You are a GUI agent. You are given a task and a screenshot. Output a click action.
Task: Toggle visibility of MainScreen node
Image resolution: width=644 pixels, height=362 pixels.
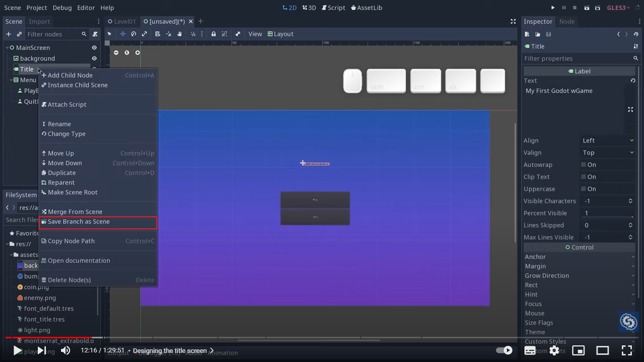94,47
